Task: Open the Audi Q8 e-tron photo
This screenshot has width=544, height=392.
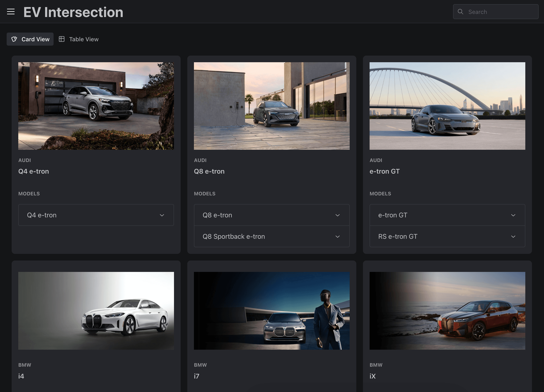Action: pos(272,106)
